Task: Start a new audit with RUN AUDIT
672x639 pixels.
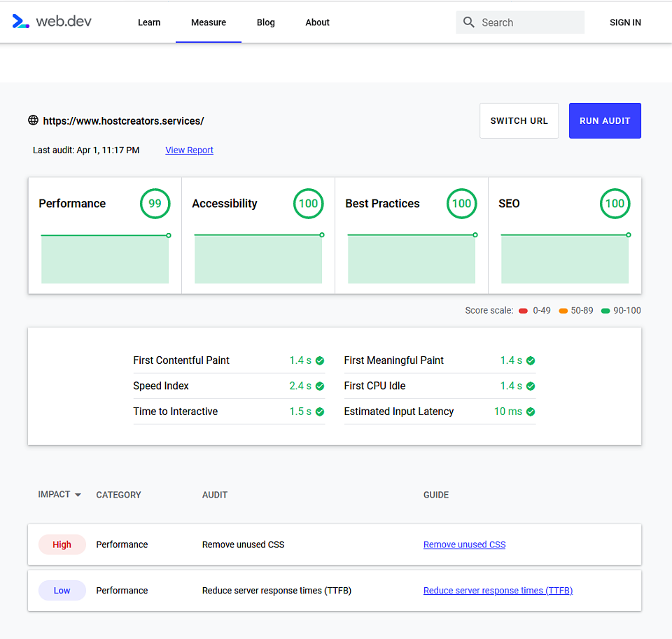Action: pyautogui.click(x=605, y=120)
